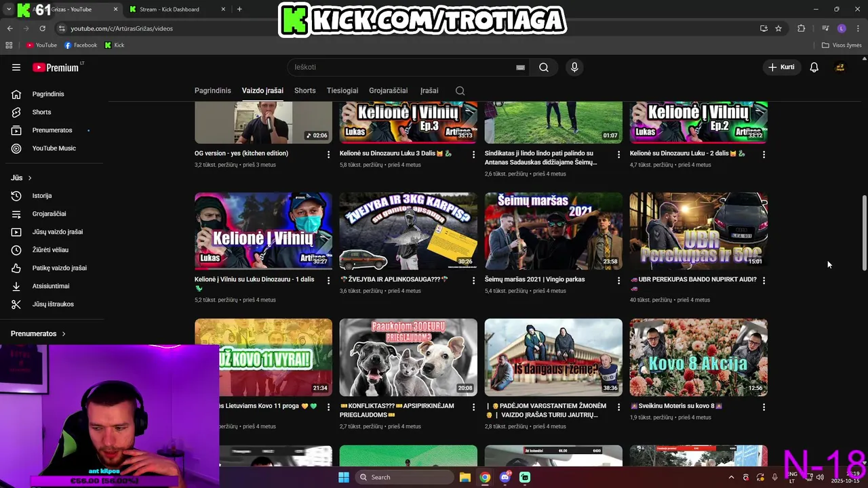Viewport: 868px width, 488px height.
Task: Switch to Pagrindinis channel tab
Action: tap(213, 91)
